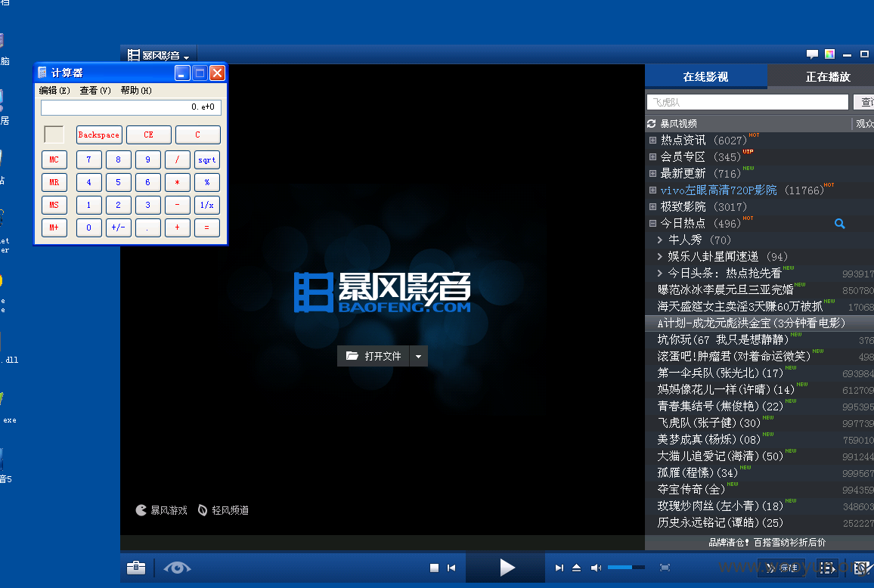The height and width of the screenshot is (588, 874).
Task: Mute the sound with speaker icon
Action: [596, 568]
